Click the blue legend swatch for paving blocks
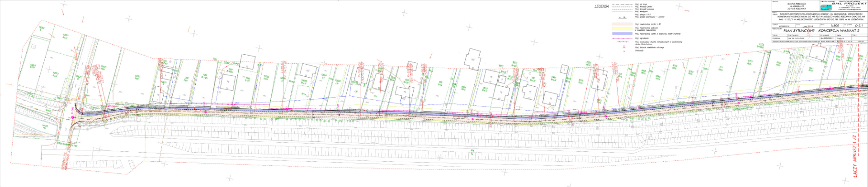 coord(621,34)
